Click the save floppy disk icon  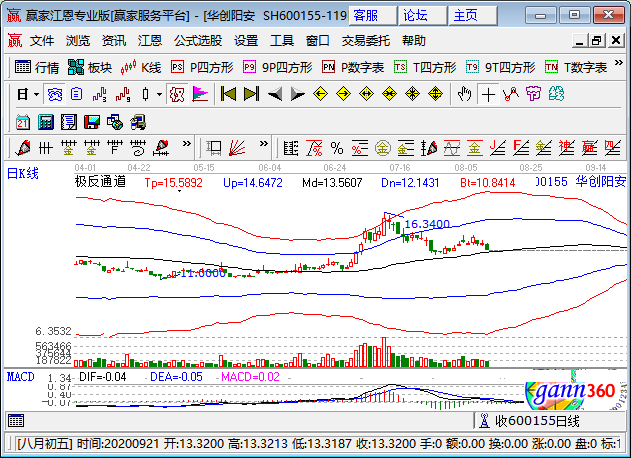(92, 122)
